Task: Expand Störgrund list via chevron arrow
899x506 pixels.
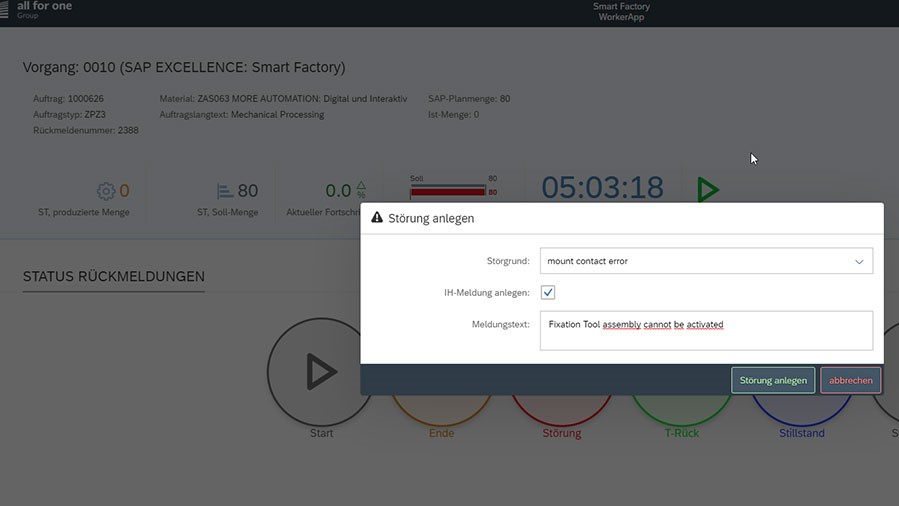Action: (x=859, y=261)
